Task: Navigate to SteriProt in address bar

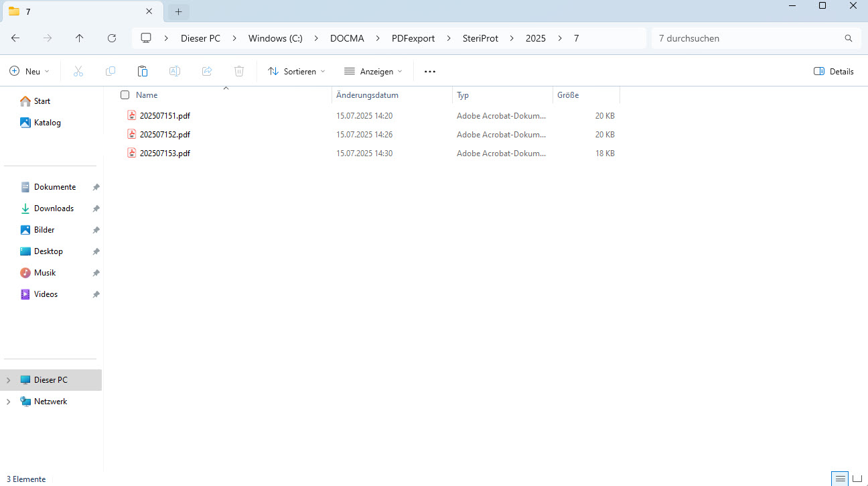Action: [x=480, y=38]
